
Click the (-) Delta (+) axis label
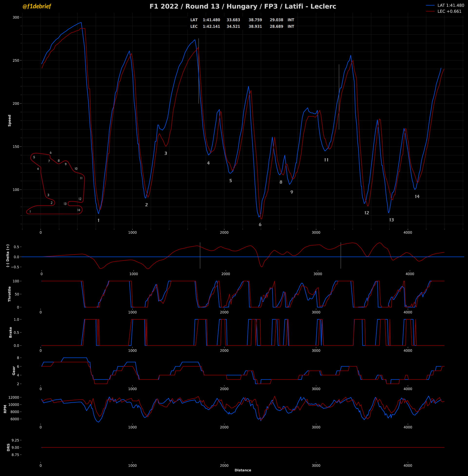pos(8,256)
